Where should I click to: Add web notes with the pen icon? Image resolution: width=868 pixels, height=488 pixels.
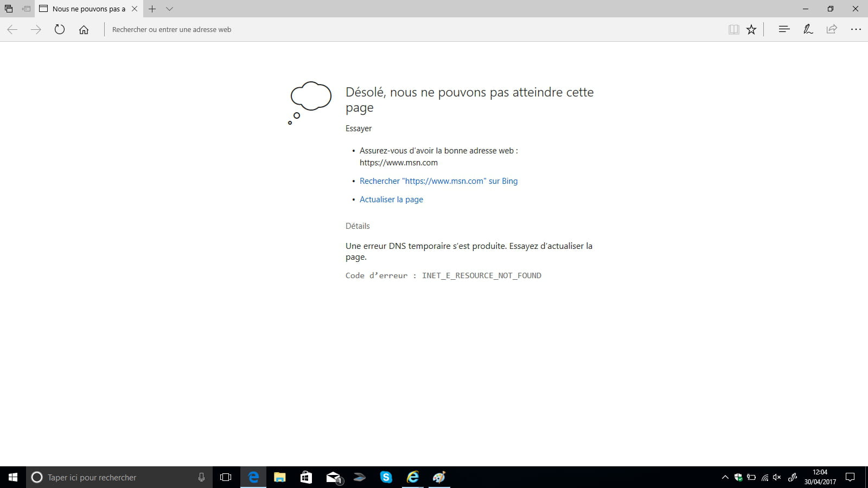tap(808, 30)
